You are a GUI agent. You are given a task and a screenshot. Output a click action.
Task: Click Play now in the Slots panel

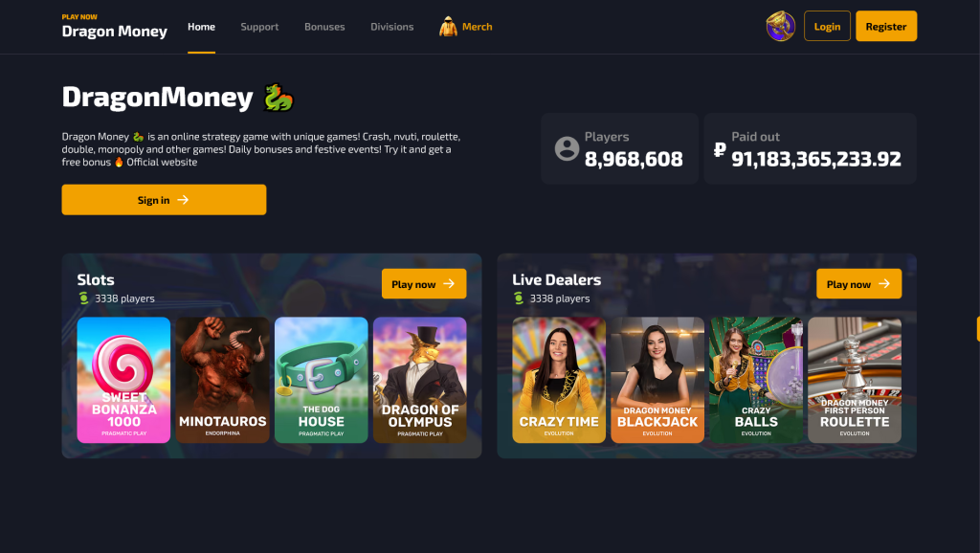click(424, 284)
